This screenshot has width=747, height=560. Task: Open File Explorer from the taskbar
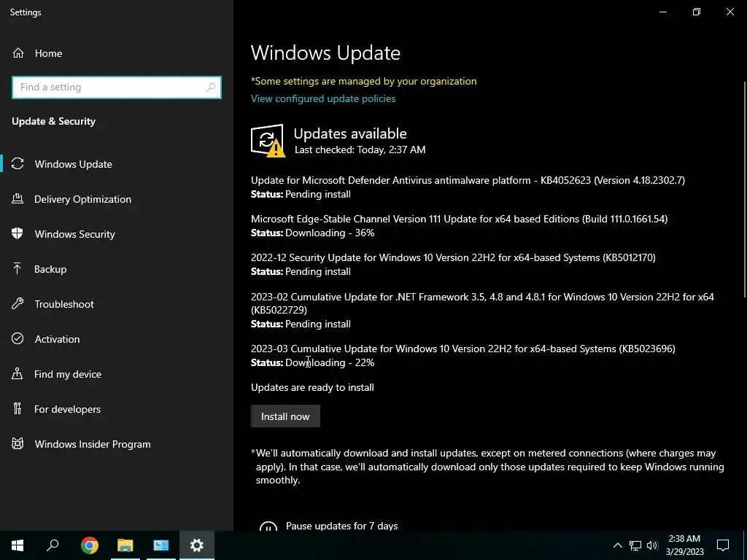tap(125, 545)
